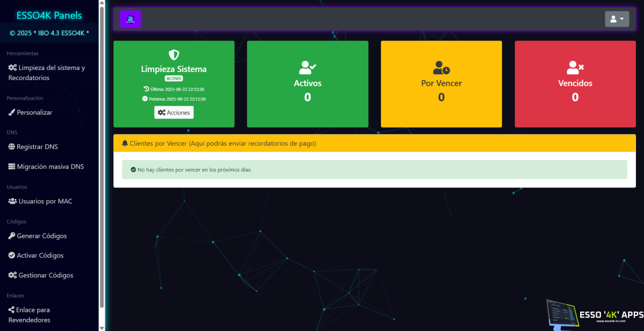Click the key icon for Generar Códigos

(12, 236)
